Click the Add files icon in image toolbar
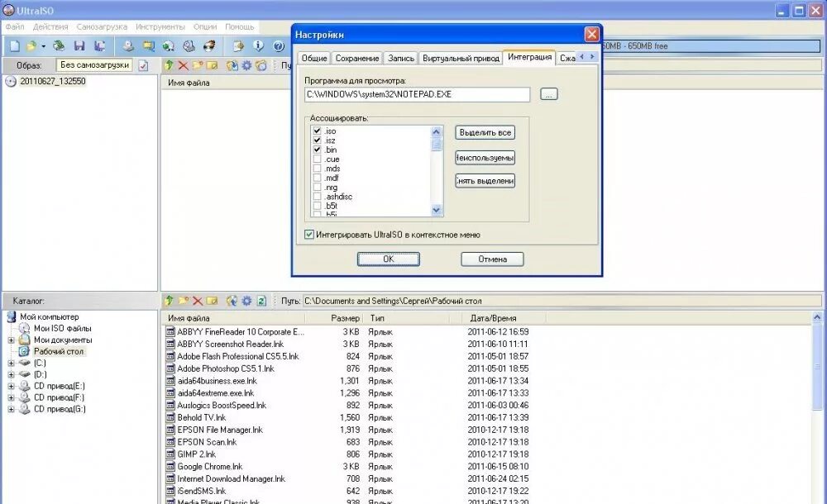The image size is (827, 504). pyautogui.click(x=232, y=65)
